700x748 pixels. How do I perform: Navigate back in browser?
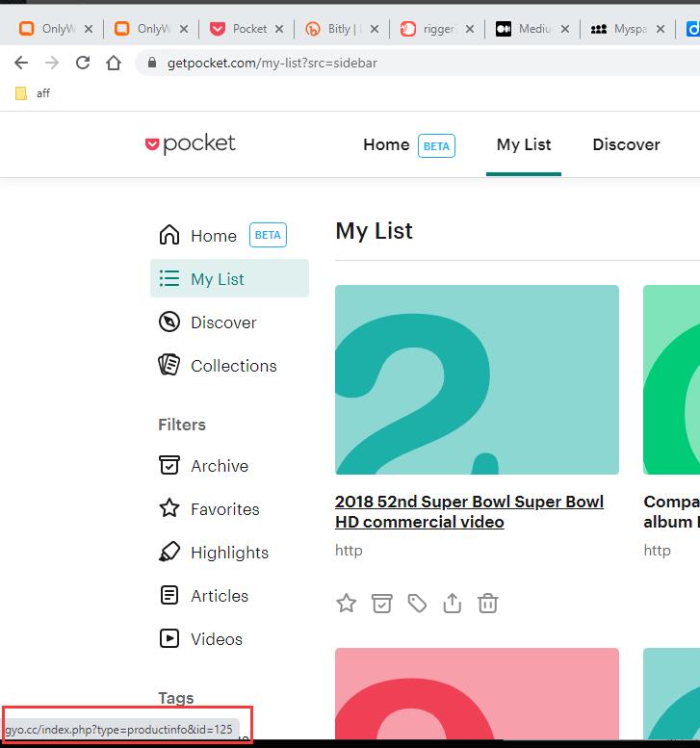21,63
